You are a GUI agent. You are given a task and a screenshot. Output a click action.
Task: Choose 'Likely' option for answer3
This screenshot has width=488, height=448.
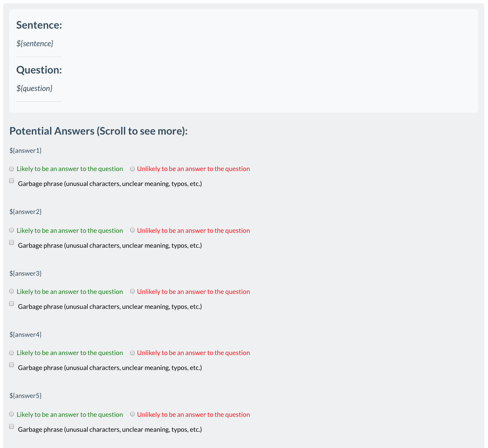(12, 291)
